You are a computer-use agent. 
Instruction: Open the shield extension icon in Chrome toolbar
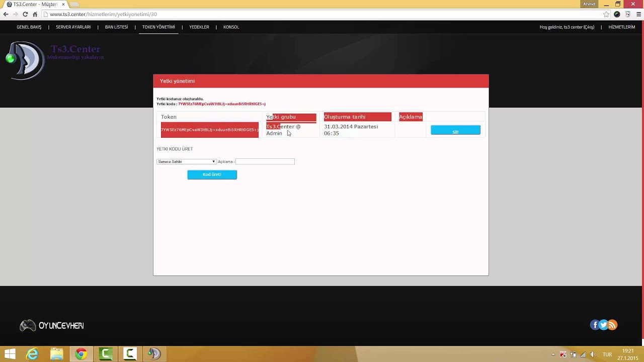click(627, 14)
